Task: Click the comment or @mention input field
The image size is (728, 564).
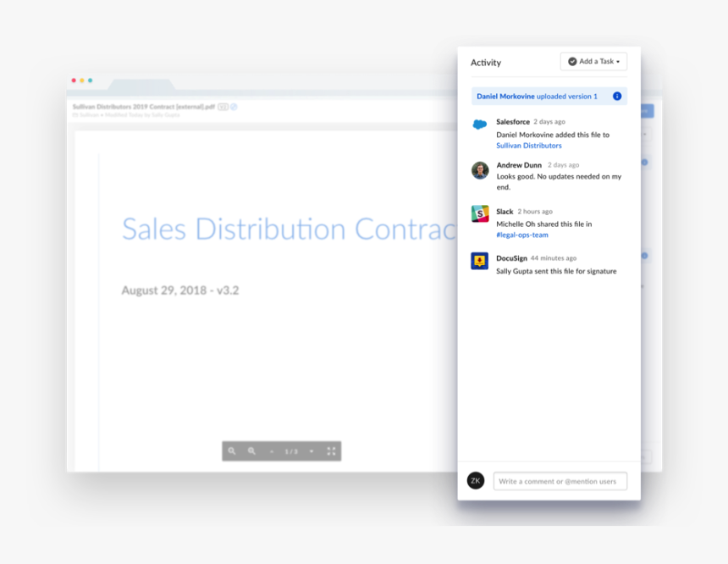Action: pos(560,481)
